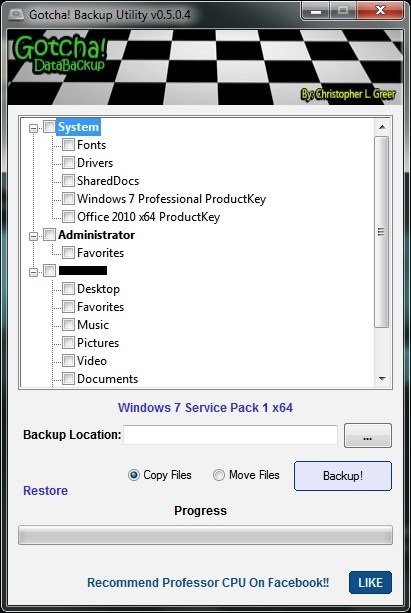
Task: Start the backup with Backup! button
Action: [343, 476]
